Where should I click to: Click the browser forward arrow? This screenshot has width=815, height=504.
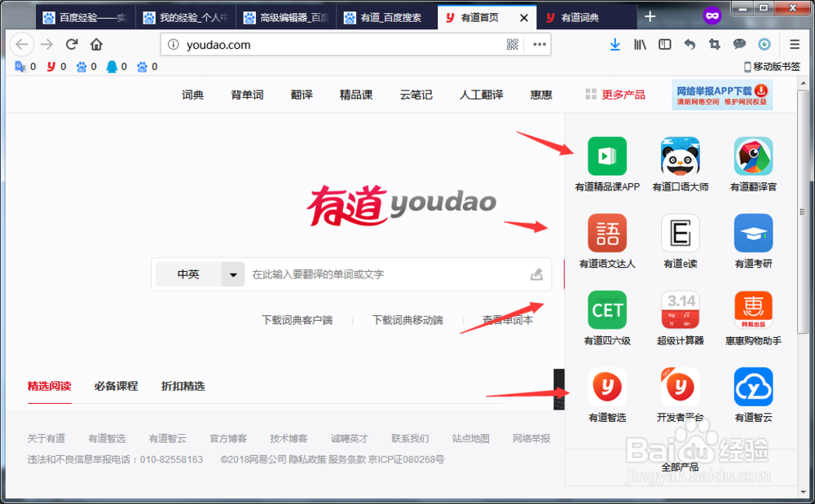[x=46, y=45]
